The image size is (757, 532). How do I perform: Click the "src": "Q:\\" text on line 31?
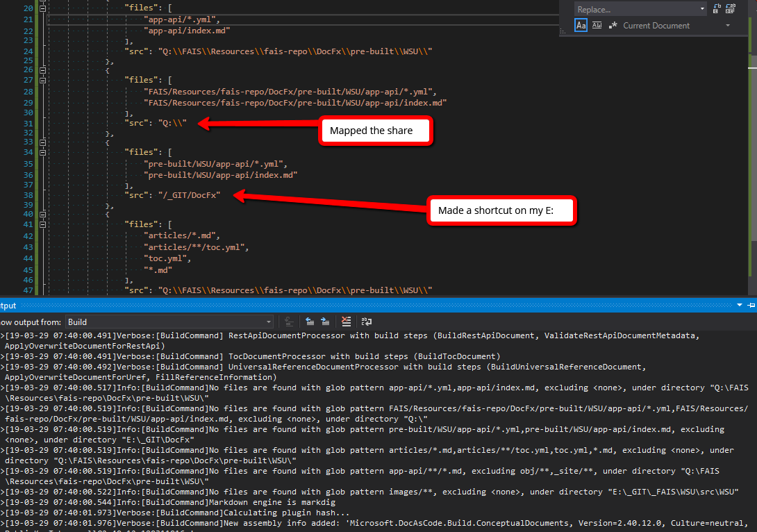coord(156,123)
